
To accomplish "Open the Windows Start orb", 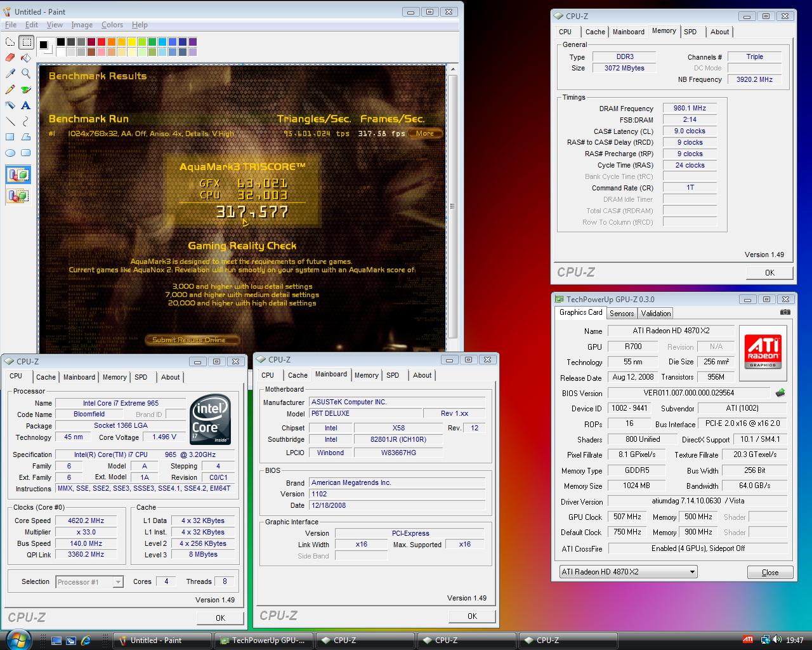I will (18, 639).
